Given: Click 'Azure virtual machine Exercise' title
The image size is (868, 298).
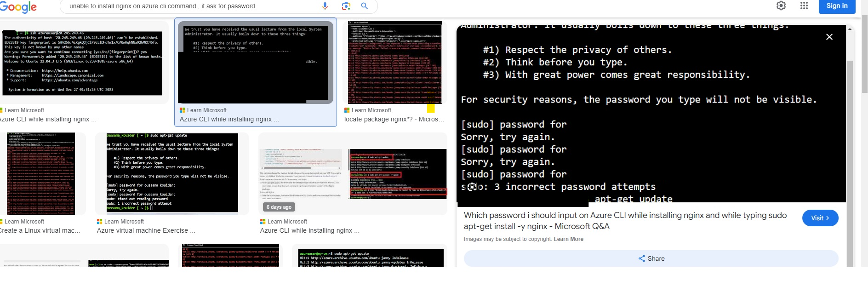Looking at the screenshot, I should [146, 230].
